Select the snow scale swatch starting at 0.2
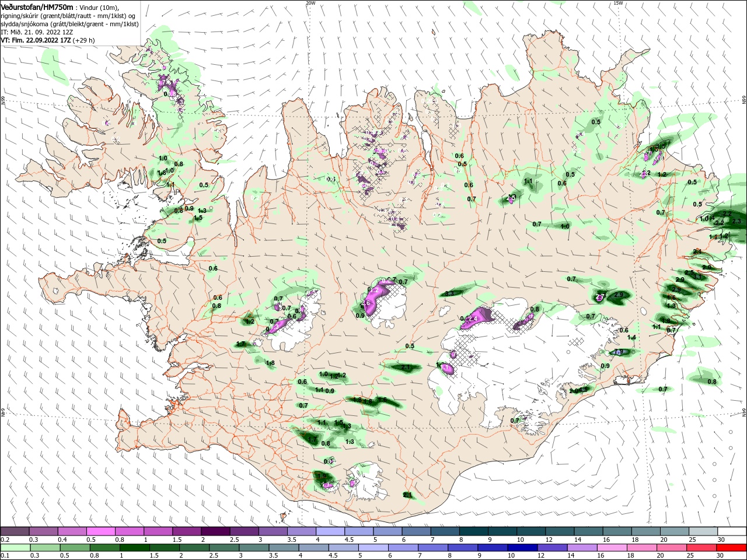 tap(15, 531)
